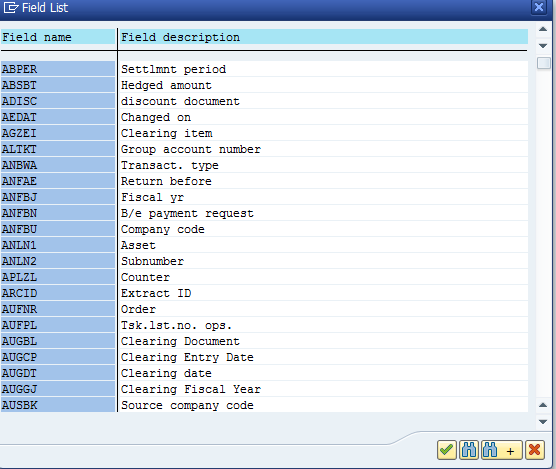Cancel dialog with red X button
Viewport: 556px width, 469px height.
[x=534, y=450]
